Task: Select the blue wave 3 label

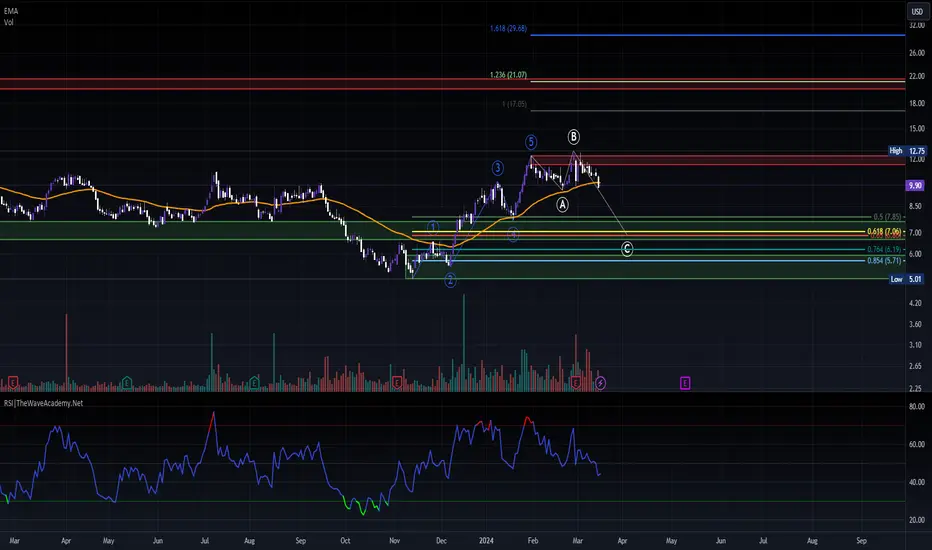Action: click(x=498, y=168)
